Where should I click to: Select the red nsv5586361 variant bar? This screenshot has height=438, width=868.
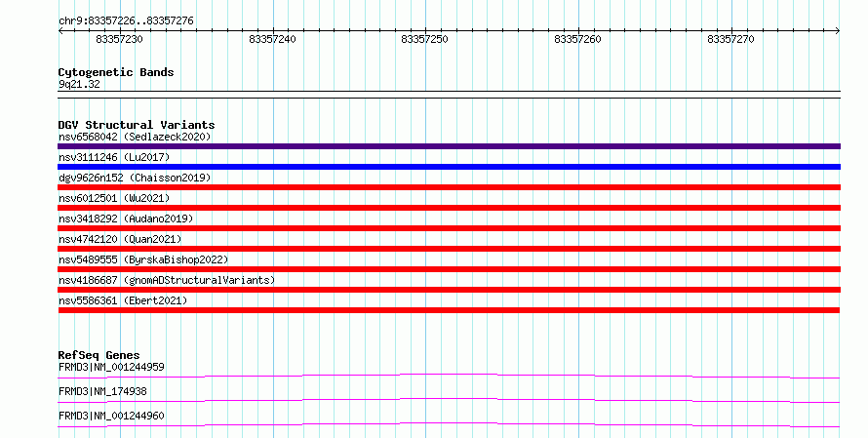449,310
